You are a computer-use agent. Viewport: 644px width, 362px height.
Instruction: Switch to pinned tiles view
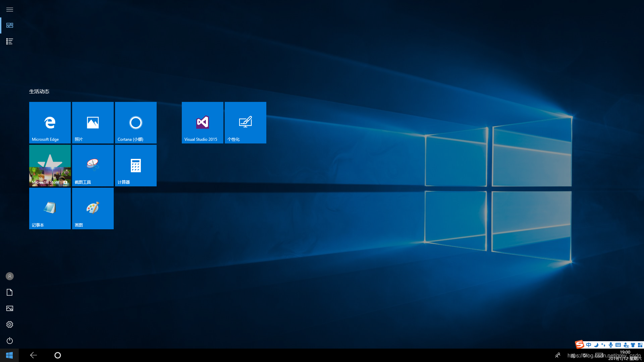click(x=10, y=25)
